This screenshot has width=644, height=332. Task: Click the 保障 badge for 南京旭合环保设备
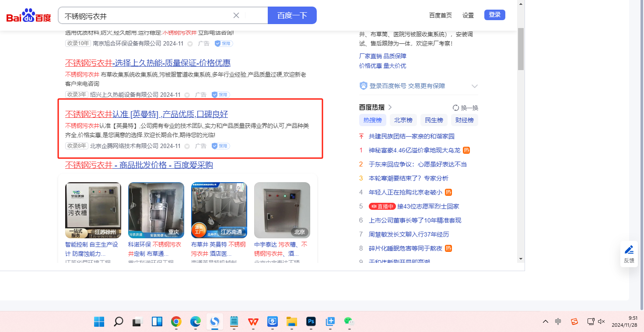point(224,43)
